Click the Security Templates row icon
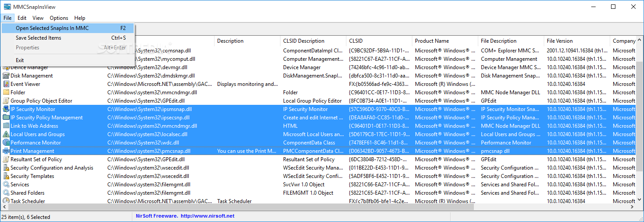 click(6, 176)
